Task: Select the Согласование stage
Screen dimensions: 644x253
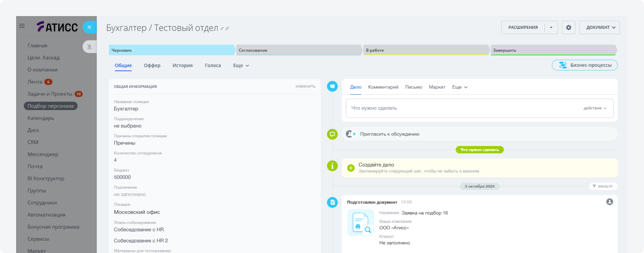Action: click(299, 50)
